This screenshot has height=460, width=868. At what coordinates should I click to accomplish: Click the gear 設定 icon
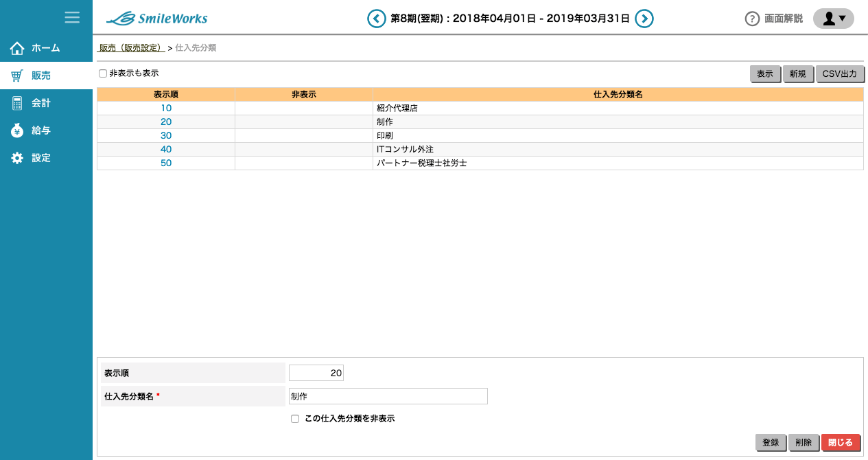pos(17,158)
